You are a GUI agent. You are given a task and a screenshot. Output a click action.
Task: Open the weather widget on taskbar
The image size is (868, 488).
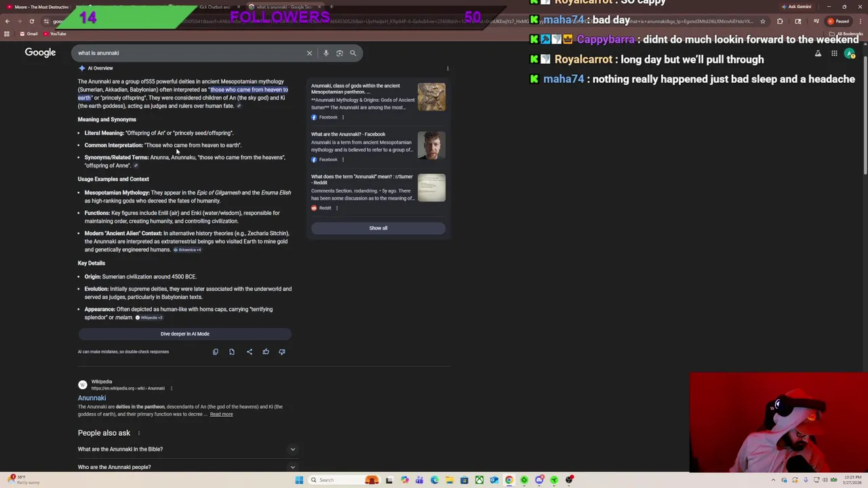coord(24,480)
